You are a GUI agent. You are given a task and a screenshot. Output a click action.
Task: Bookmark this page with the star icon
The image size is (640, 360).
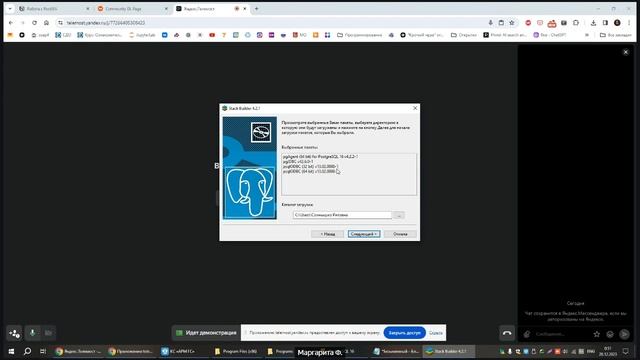(512, 23)
